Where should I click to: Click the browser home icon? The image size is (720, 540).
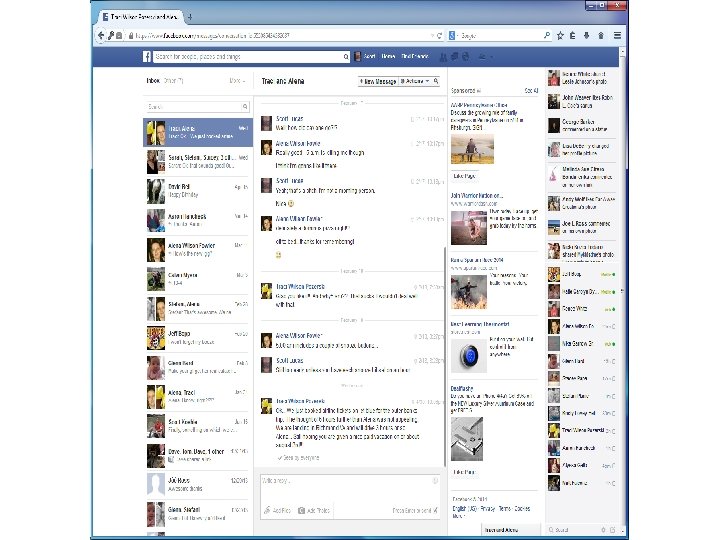coord(601,35)
